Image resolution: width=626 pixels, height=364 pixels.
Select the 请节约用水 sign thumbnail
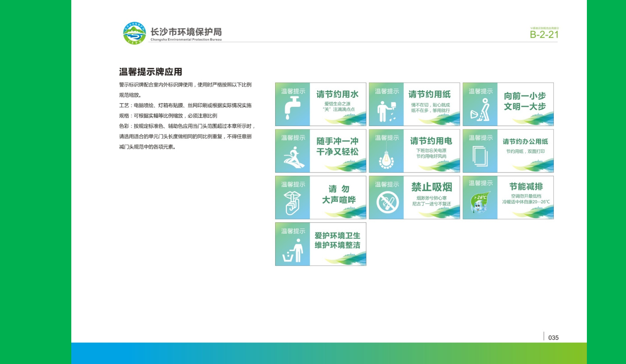coord(320,104)
